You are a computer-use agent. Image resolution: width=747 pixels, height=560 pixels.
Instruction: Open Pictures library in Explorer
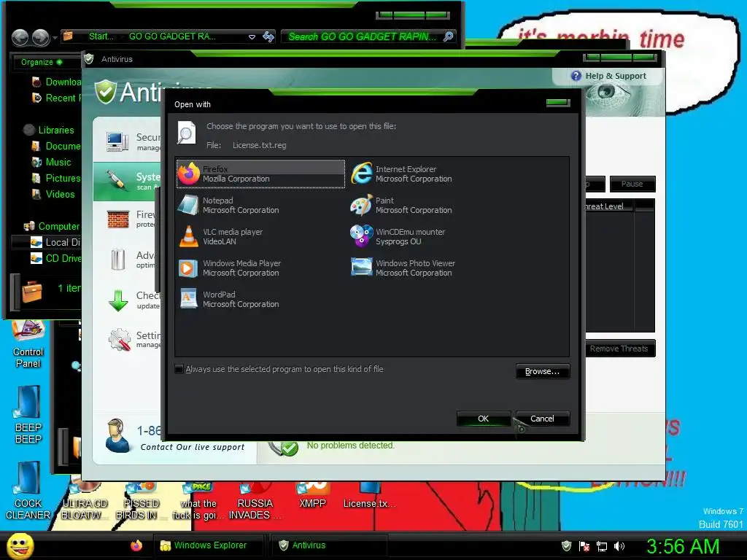click(56, 178)
